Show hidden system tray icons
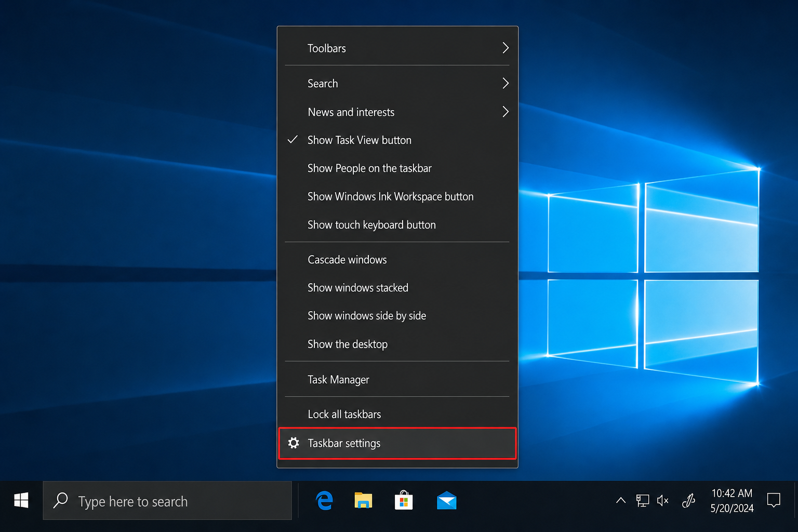The width and height of the screenshot is (798, 532). coord(620,501)
